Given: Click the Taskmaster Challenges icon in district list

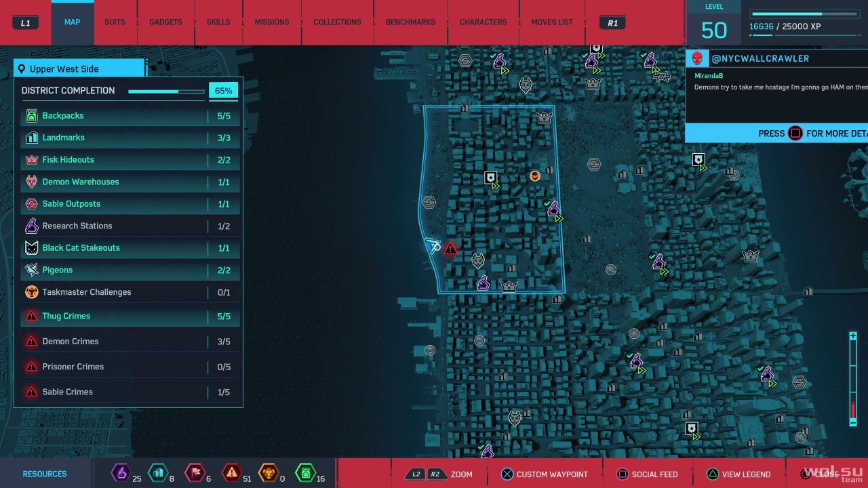Looking at the screenshot, I should click(31, 292).
